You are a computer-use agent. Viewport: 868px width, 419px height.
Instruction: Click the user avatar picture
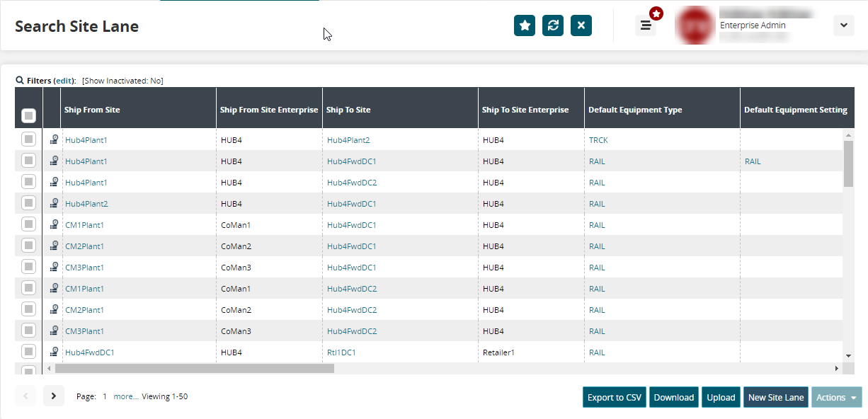tap(695, 25)
